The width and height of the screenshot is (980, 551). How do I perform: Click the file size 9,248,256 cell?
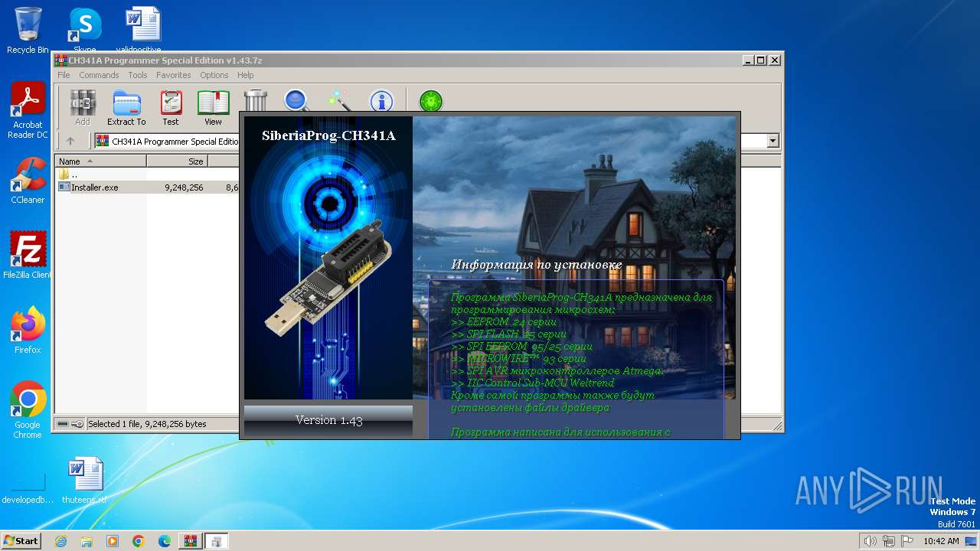pyautogui.click(x=184, y=187)
